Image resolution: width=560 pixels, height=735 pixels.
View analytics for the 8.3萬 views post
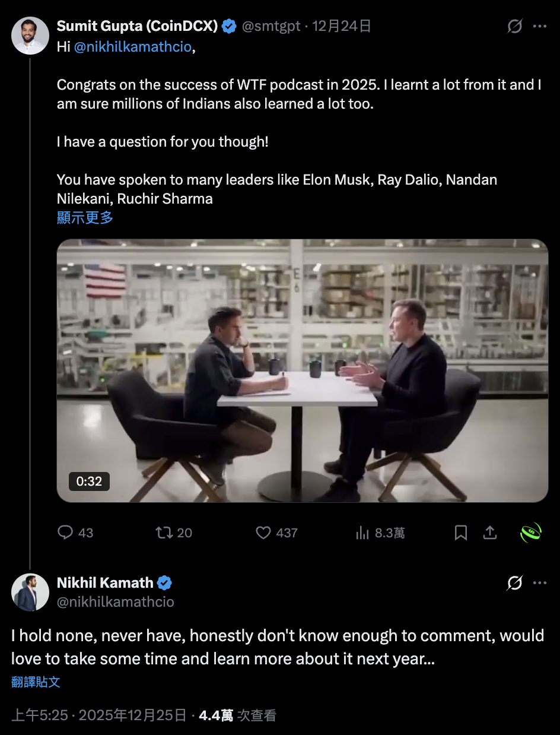(363, 533)
